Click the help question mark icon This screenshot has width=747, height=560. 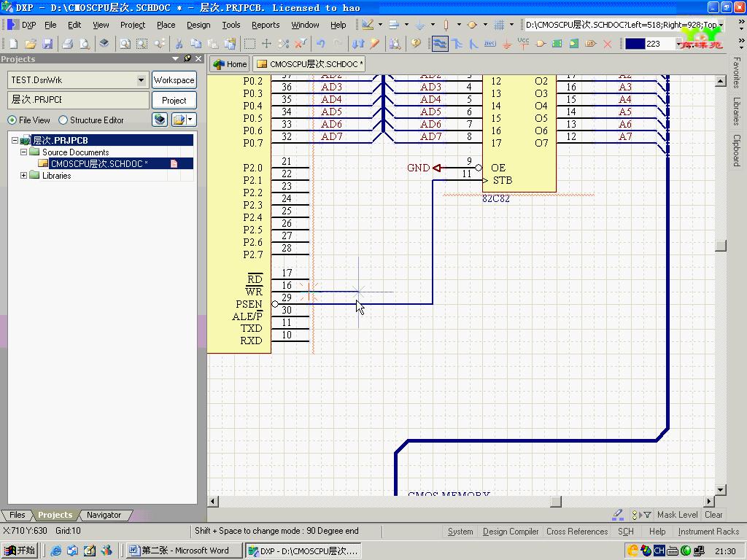click(416, 44)
